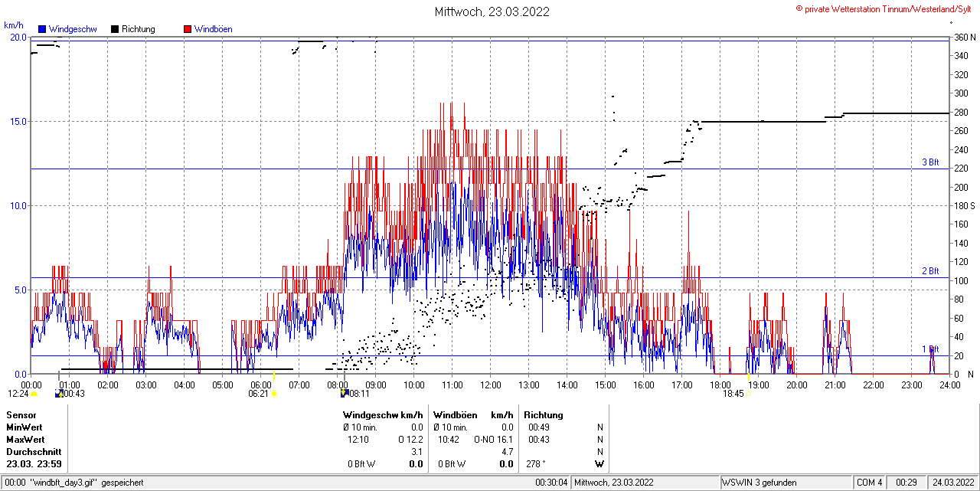This screenshot has height=491, width=980.
Task: Click the blue Windgeschw legend swatch
Action: pos(42,29)
